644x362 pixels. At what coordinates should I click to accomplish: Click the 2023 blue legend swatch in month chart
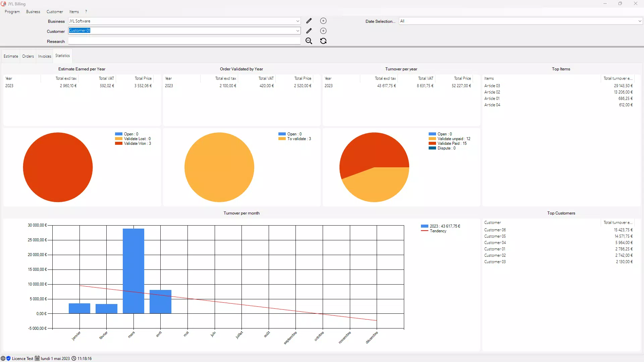click(425, 226)
